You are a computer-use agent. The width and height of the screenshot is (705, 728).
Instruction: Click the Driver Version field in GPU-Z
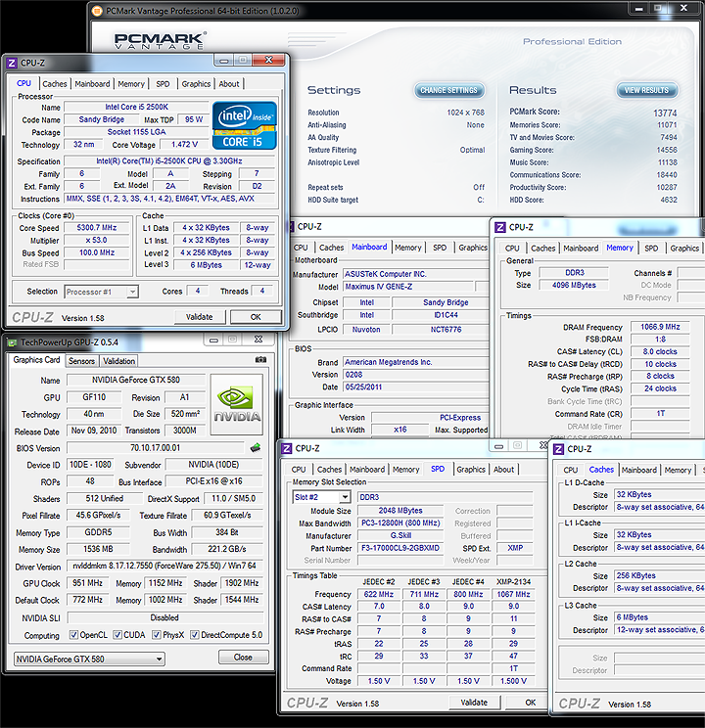(164, 566)
